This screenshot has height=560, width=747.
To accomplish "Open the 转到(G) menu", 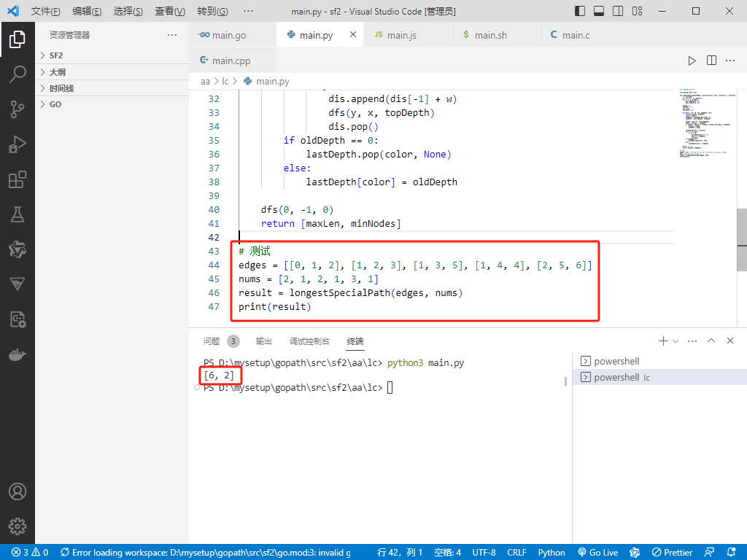I will click(x=212, y=11).
